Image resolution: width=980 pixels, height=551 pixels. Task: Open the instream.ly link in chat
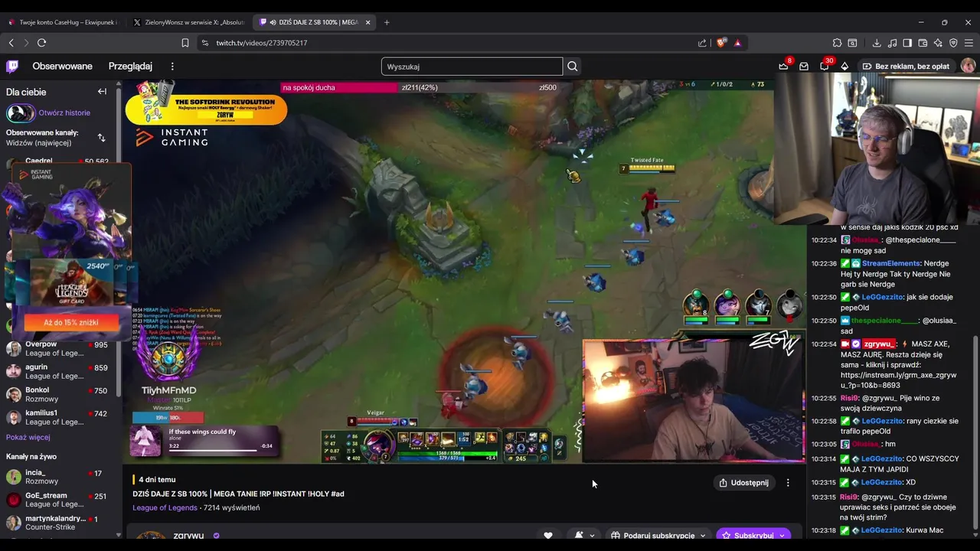click(x=898, y=381)
